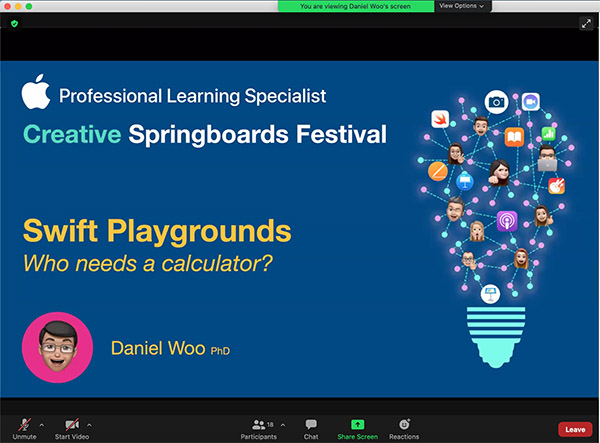Image resolution: width=600 pixels, height=443 pixels.
Task: Click the purple Podcasts icon in the slide
Action: pos(507,221)
